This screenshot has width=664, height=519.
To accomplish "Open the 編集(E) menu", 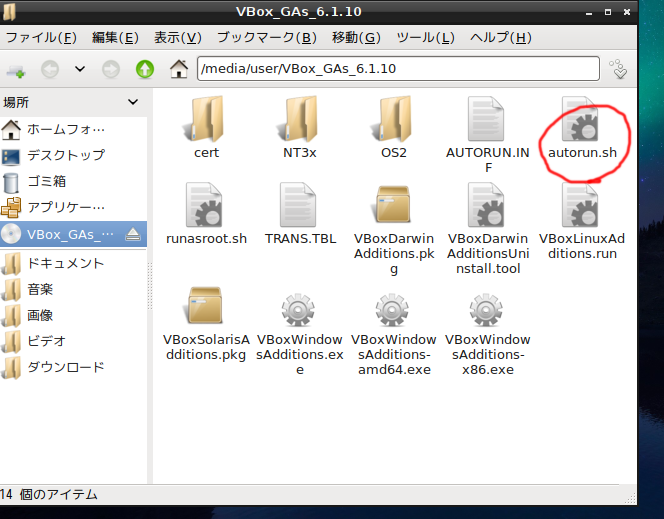I will [115, 38].
